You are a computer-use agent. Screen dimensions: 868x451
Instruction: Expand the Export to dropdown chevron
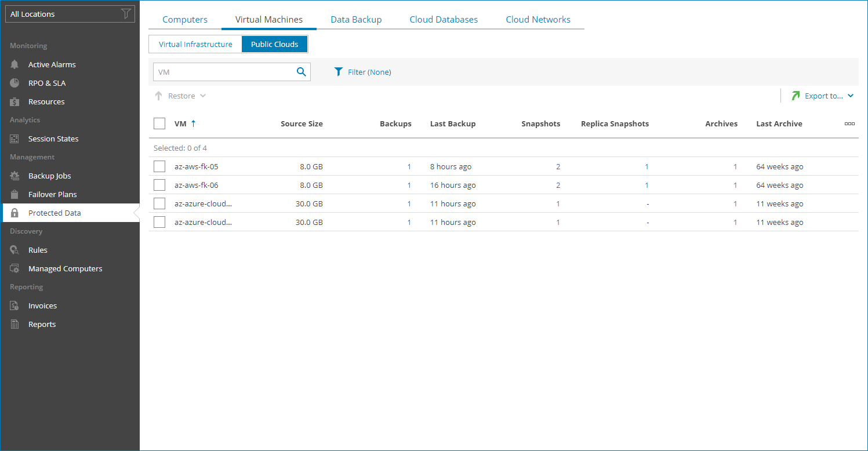pyautogui.click(x=851, y=96)
